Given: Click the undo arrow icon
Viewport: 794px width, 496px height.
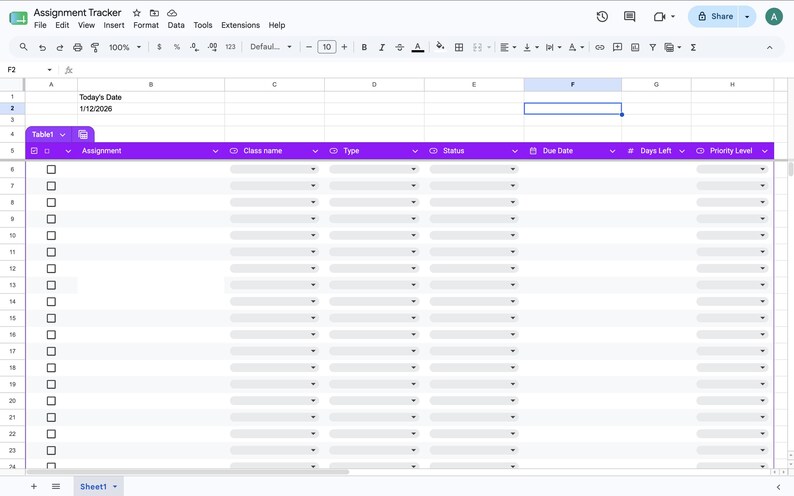Looking at the screenshot, I should 42,48.
